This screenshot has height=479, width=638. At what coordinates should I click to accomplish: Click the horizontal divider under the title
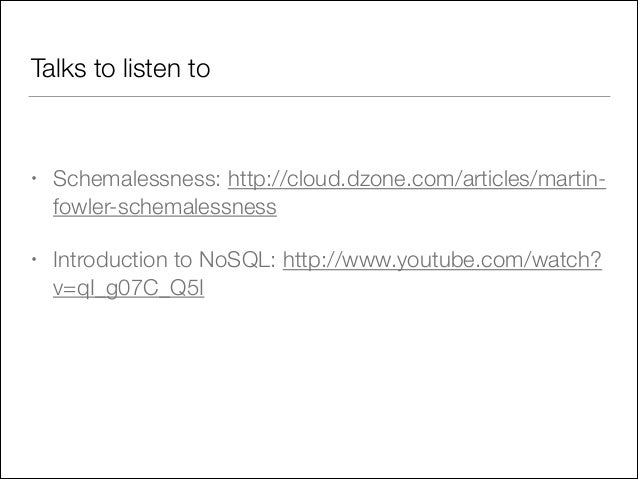coord(319,96)
